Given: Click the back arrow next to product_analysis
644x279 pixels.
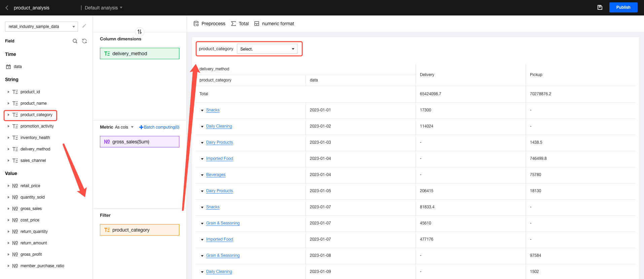Looking at the screenshot, I should (x=7, y=8).
